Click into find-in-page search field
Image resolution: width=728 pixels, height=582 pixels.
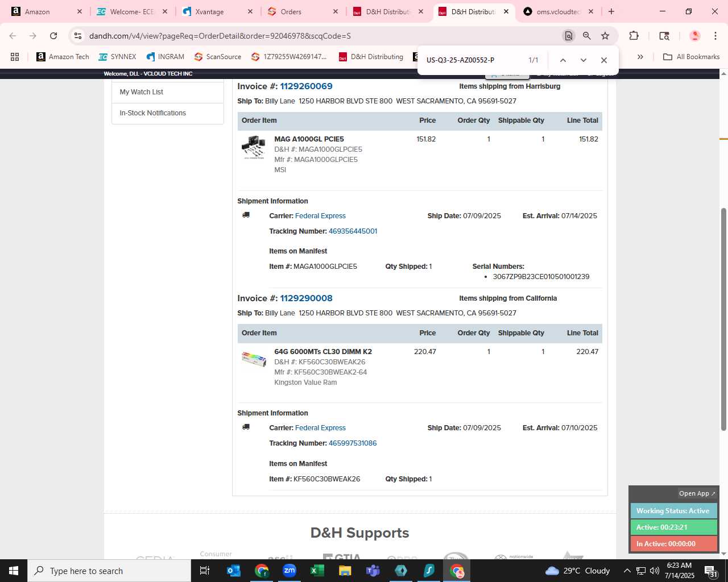tap(472, 60)
